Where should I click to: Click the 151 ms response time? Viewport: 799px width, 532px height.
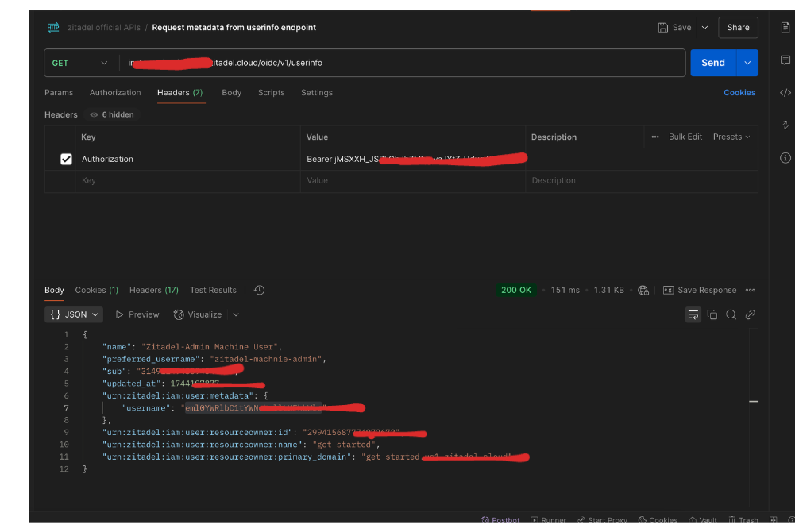click(565, 290)
